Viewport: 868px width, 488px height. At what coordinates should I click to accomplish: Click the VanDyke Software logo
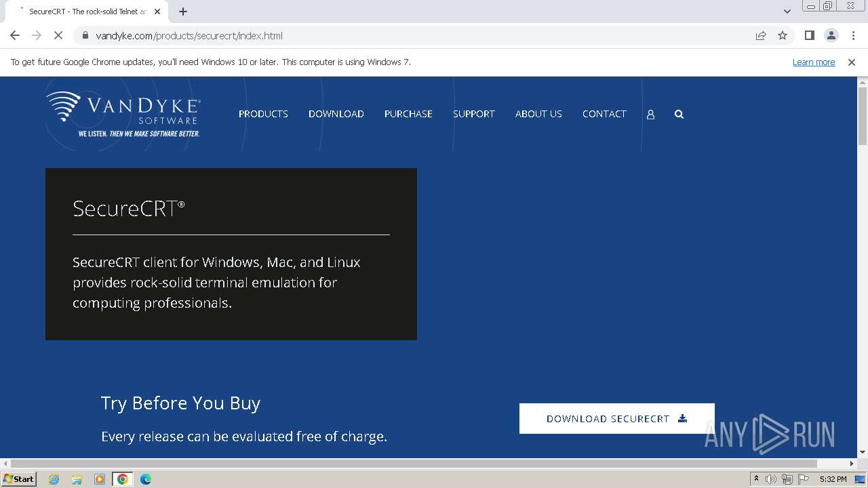click(x=123, y=114)
